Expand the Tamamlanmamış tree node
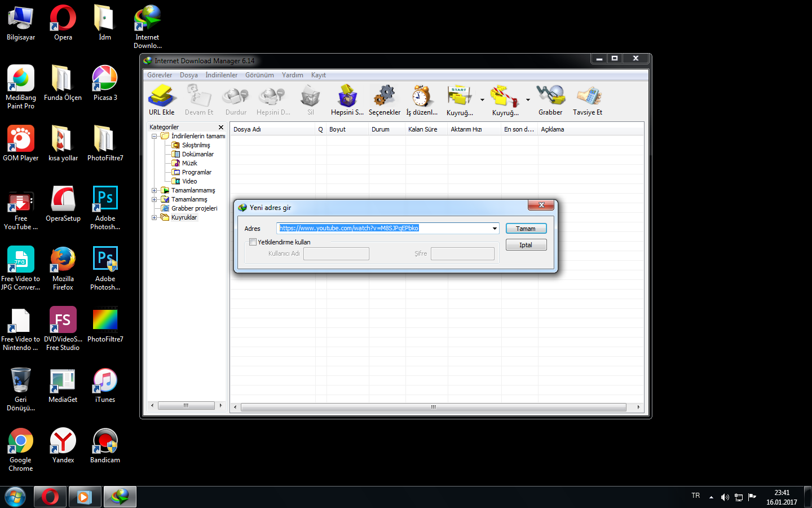Image resolution: width=812 pixels, height=508 pixels. [154, 190]
